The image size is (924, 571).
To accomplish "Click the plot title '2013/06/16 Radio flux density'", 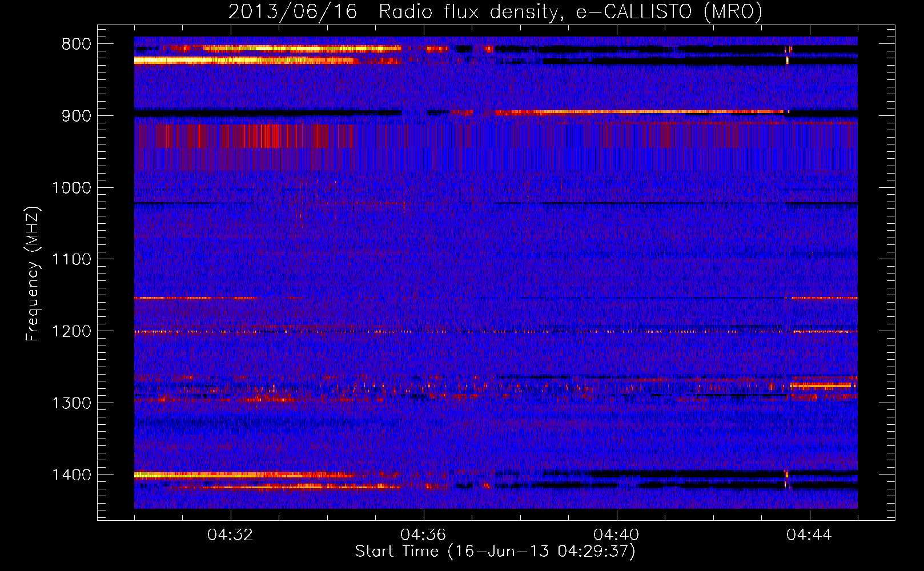I will point(495,11).
